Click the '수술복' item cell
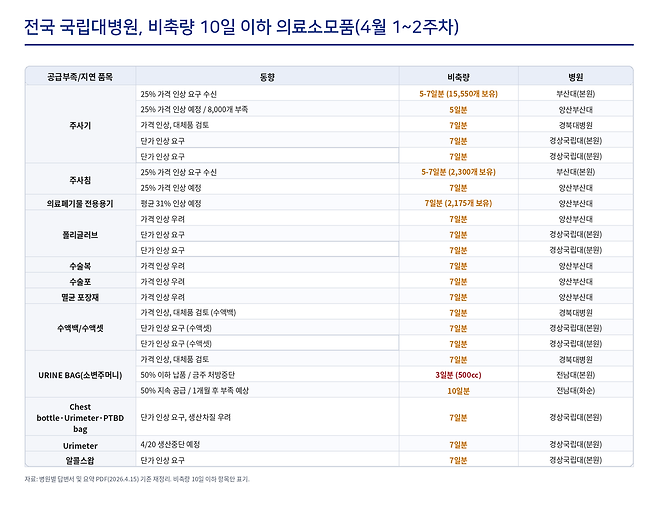Viewport: 658px width, 506px height. pyautogui.click(x=80, y=266)
